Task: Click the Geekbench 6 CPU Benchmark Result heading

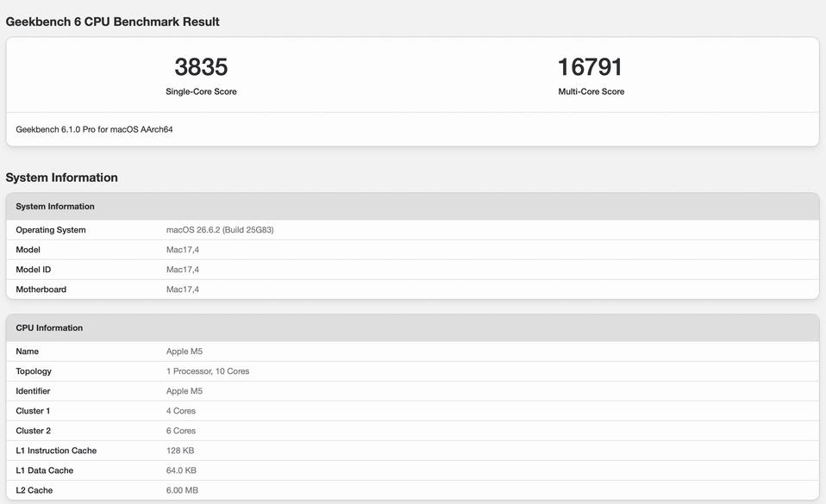Action: (112, 22)
